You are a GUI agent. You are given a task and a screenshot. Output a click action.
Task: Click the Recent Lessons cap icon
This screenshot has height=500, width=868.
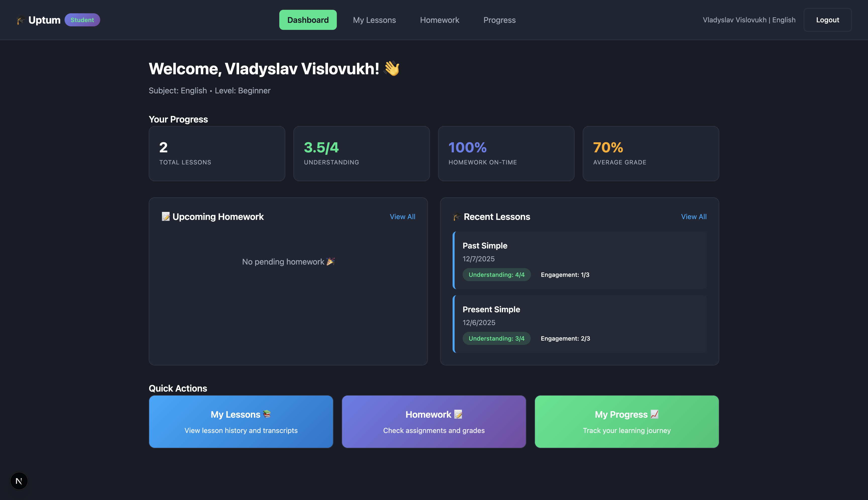coord(457,217)
